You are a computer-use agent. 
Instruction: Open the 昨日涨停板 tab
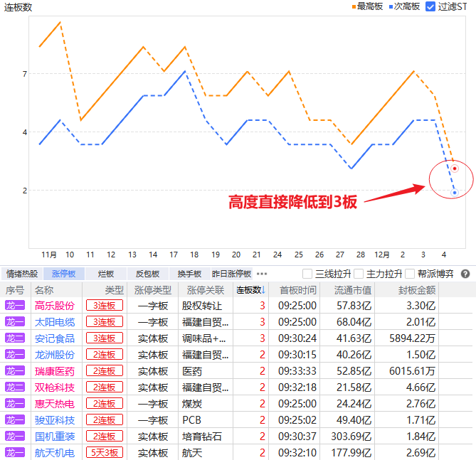click(232, 274)
